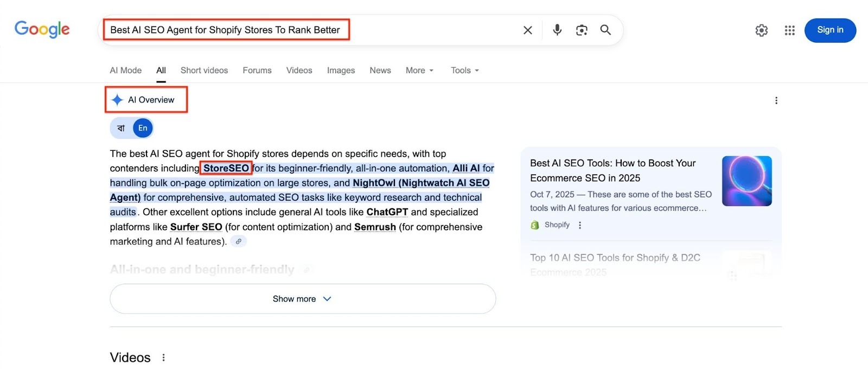Open NightOwl (Nightwatch AI SEO Agent) link

coord(421,183)
